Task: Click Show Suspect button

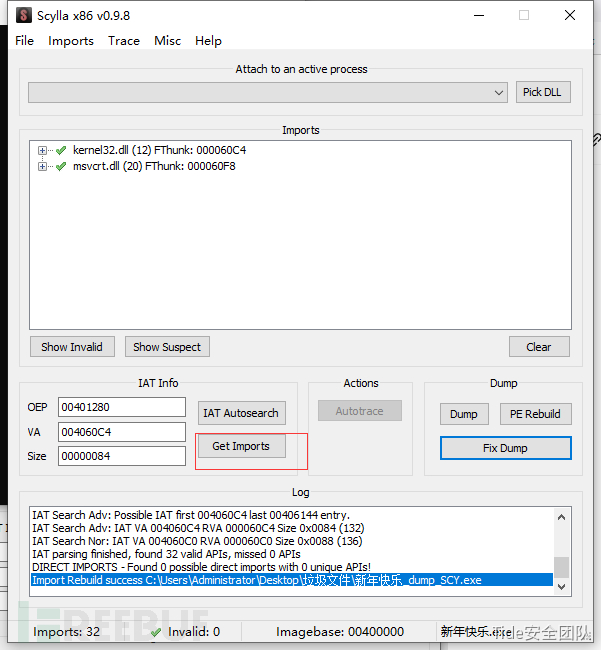Action: [167, 347]
